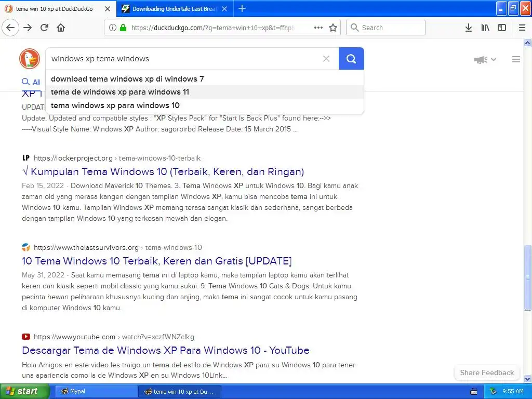532x399 pixels.
Task: Click the May 31, 2022 result date
Action: [43, 275]
